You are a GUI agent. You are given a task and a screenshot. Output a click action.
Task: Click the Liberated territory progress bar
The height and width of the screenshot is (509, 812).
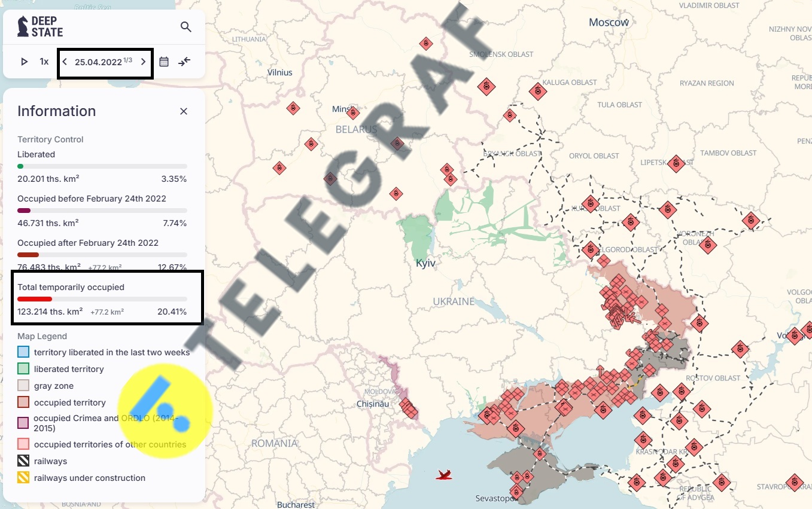pos(102,166)
